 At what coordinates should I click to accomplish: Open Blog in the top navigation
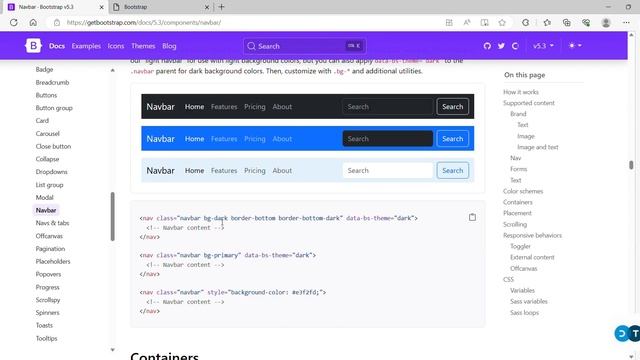169,46
